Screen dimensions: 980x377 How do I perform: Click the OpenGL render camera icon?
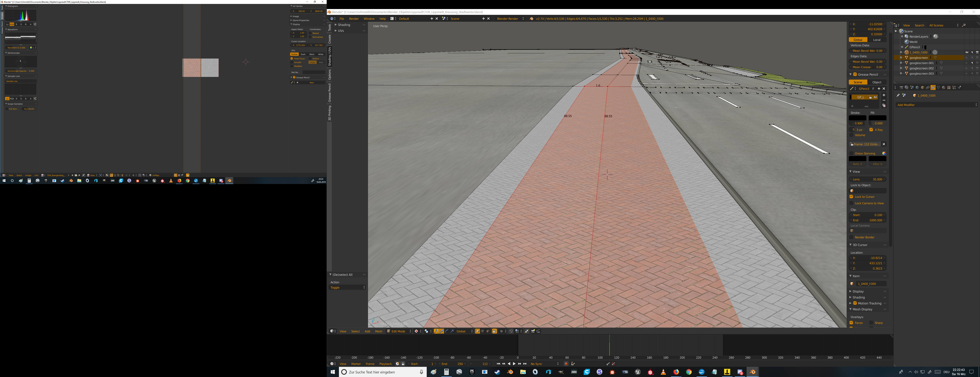pyautogui.click(x=533, y=331)
